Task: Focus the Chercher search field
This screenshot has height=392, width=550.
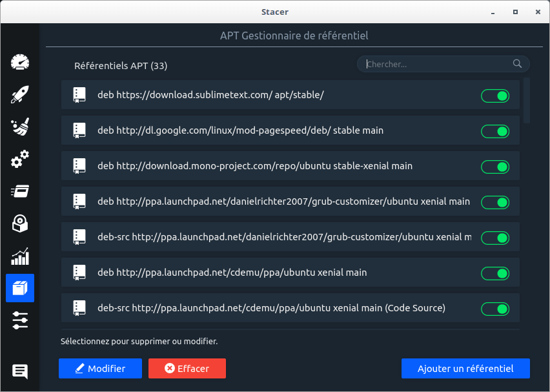Action: (x=436, y=64)
